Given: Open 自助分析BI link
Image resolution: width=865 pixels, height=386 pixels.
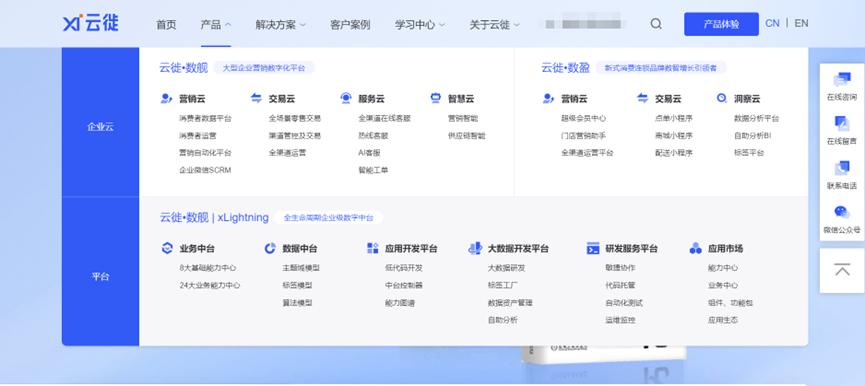Looking at the screenshot, I should 752,136.
